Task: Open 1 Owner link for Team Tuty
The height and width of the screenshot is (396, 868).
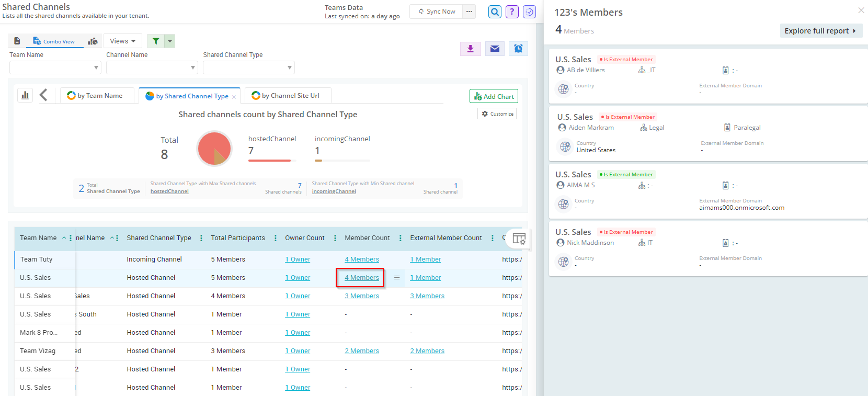Action: [298, 259]
